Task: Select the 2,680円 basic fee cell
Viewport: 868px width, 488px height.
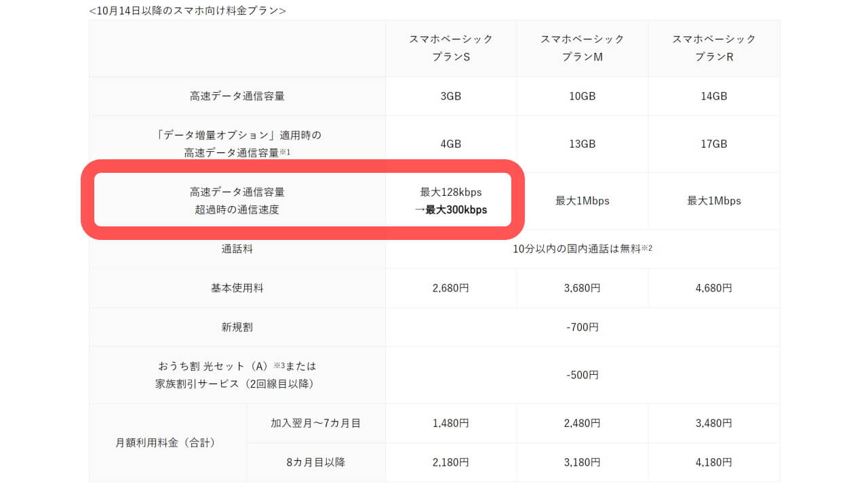Action: [450, 288]
